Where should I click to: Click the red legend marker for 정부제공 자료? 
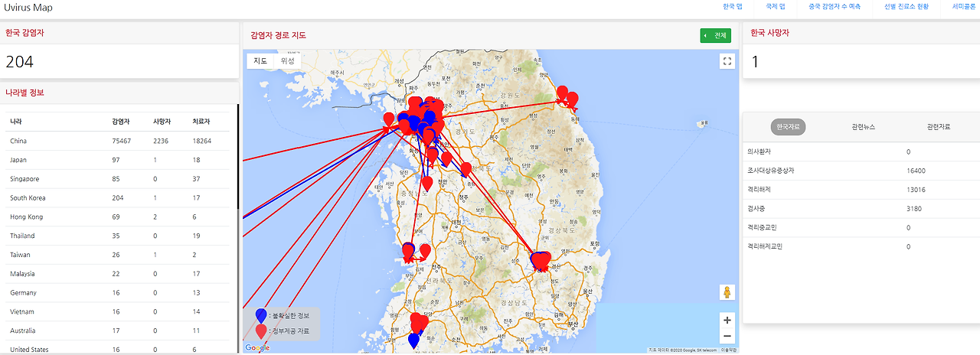(x=262, y=331)
